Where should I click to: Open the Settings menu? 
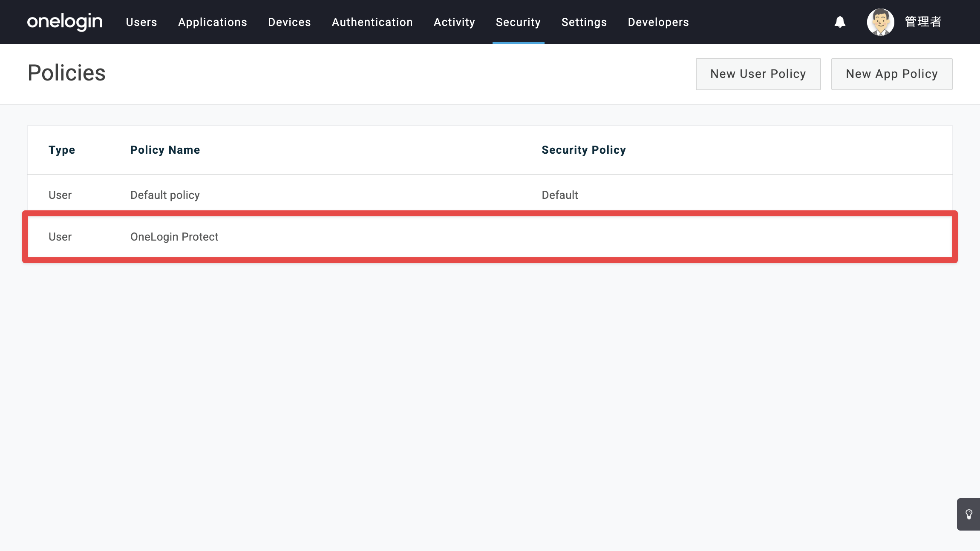(584, 22)
